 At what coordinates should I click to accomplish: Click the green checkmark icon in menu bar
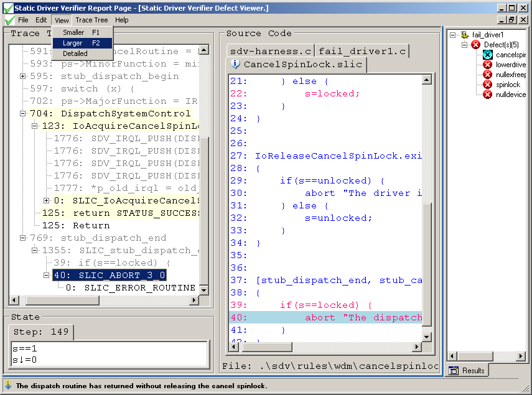(x=9, y=21)
